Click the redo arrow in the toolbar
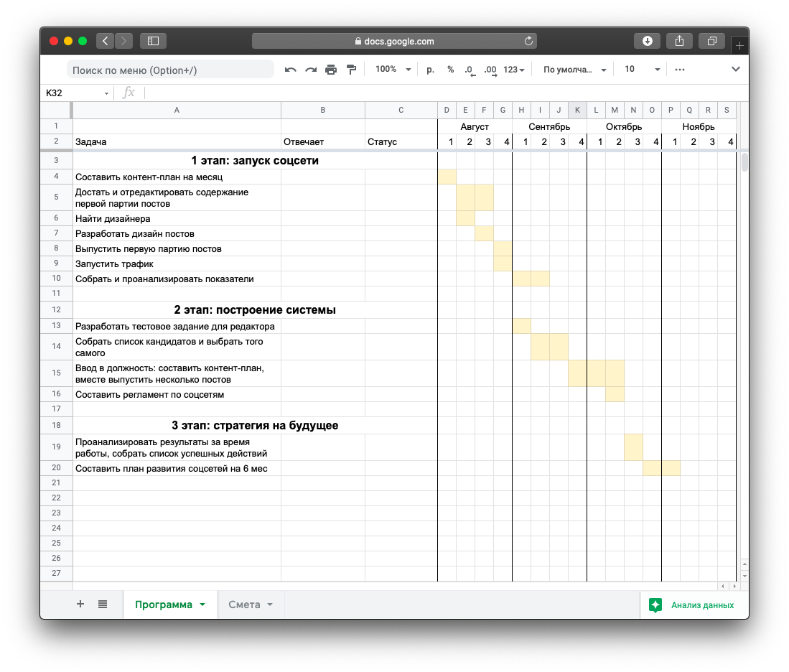The height and width of the screenshot is (672, 789). (311, 70)
